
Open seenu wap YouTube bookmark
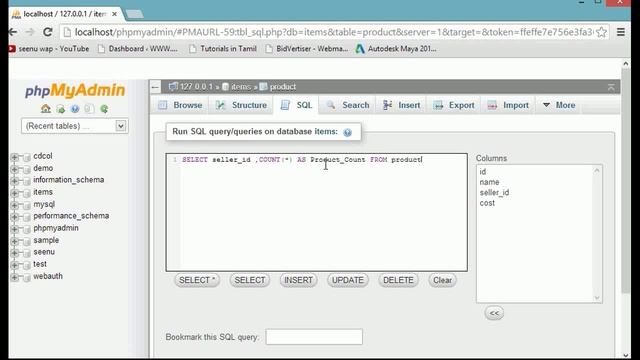pyautogui.click(x=49, y=49)
